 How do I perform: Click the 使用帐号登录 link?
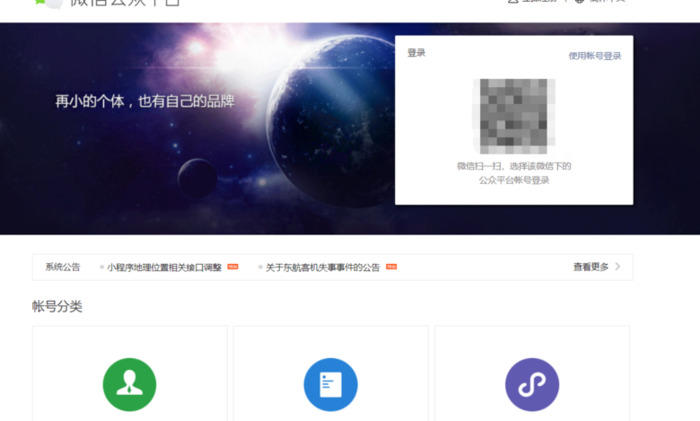pos(595,56)
